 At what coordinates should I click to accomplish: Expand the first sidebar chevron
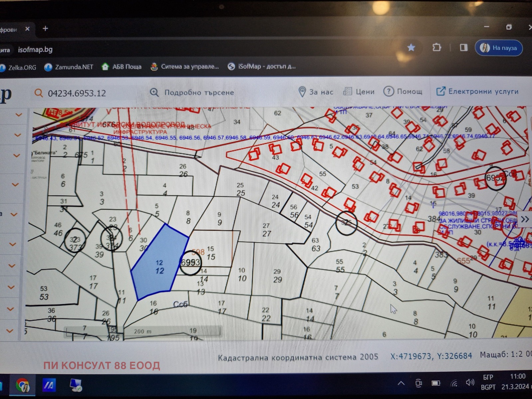[x=19, y=115]
